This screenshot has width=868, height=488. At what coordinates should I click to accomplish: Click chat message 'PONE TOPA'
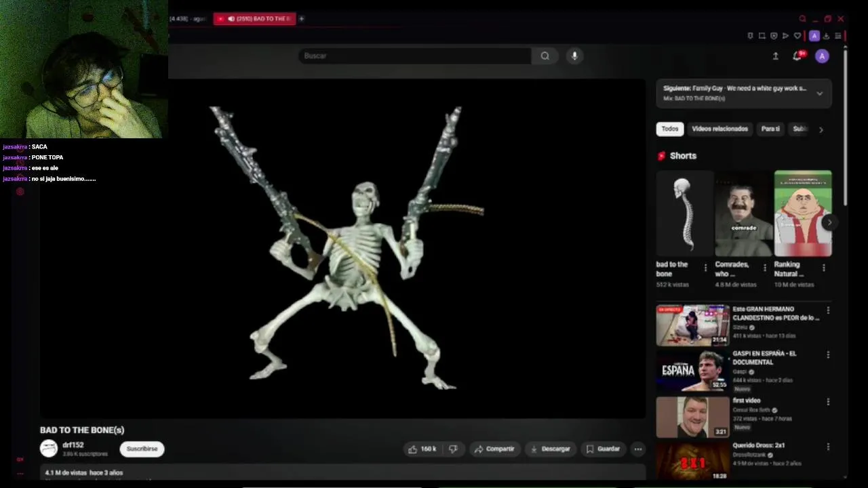[47, 157]
